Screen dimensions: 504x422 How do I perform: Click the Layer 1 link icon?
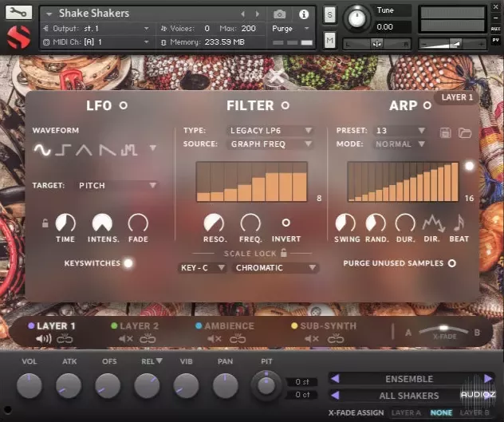pos(65,339)
